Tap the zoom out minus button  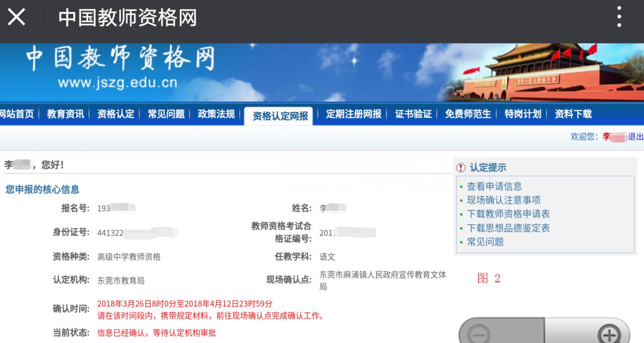480,334
